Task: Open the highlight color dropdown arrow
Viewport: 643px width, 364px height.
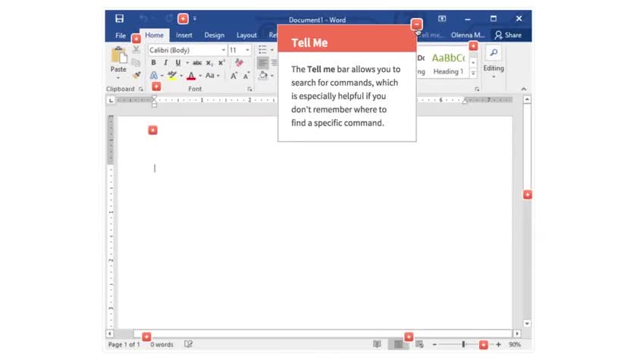Action: pyautogui.click(x=181, y=75)
